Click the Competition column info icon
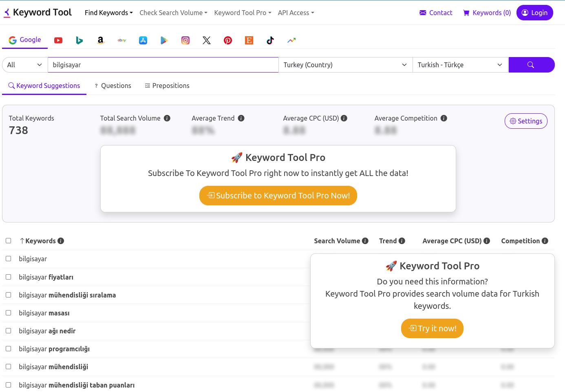The image size is (565, 392). [545, 241]
